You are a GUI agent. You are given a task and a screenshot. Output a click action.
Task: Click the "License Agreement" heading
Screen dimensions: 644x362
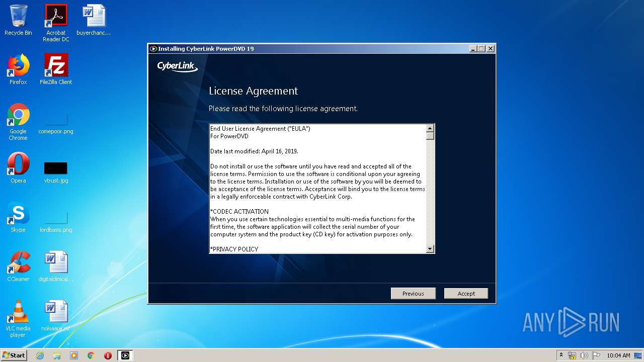[x=253, y=91]
